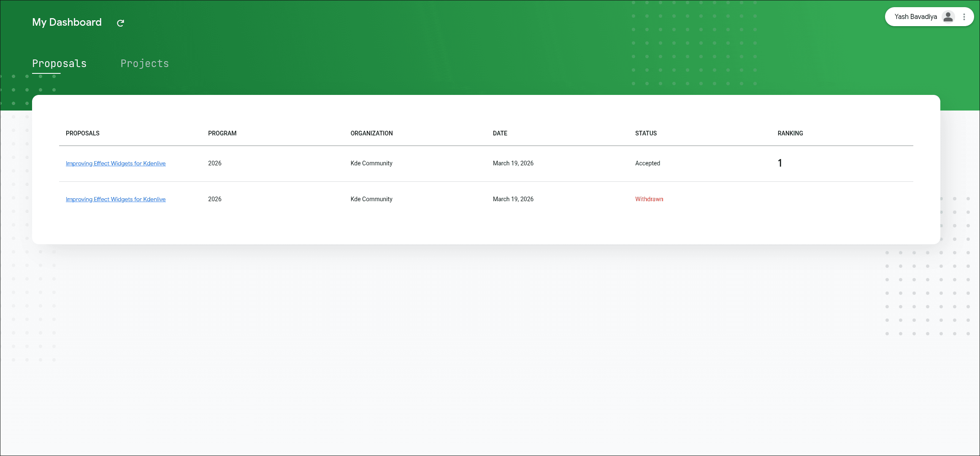This screenshot has height=456, width=980.
Task: Switch to the Proposals tab
Action: 59,64
